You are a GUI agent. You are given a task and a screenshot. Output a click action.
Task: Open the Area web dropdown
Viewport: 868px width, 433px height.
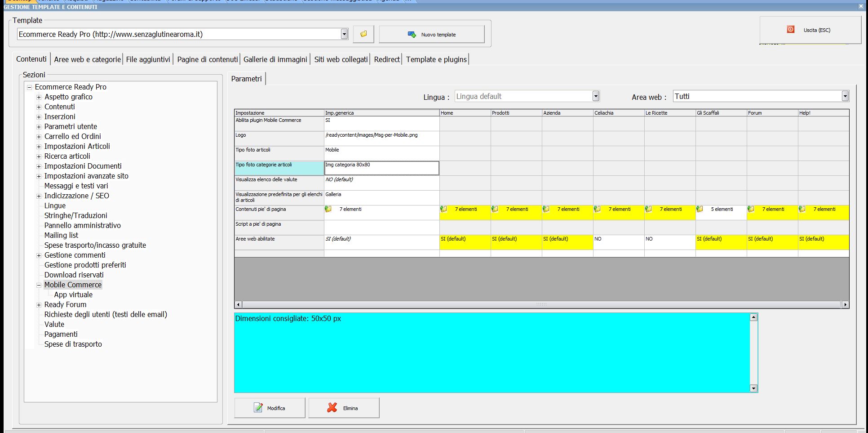coord(845,96)
